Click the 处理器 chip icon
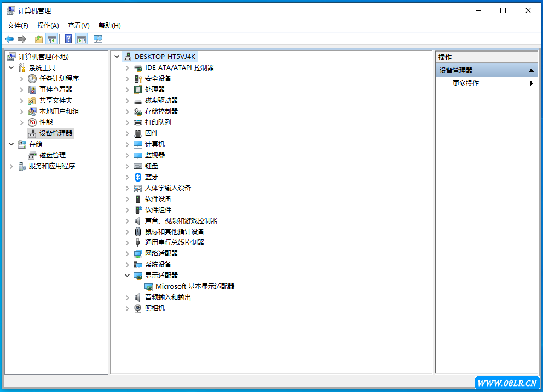Image resolution: width=543 pixels, height=392 pixels. click(x=138, y=90)
